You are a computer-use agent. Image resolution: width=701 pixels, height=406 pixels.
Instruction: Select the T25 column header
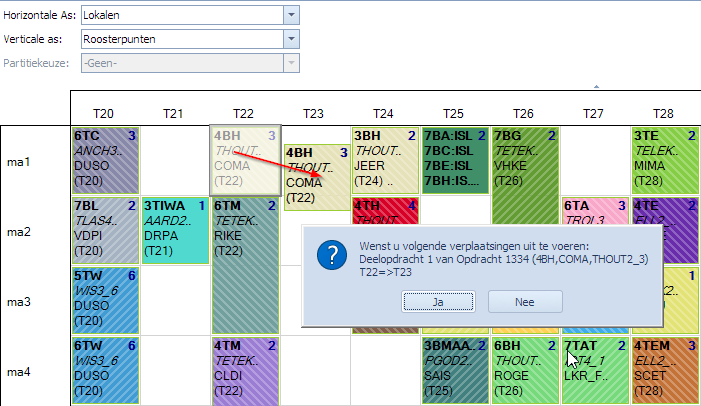tap(453, 114)
